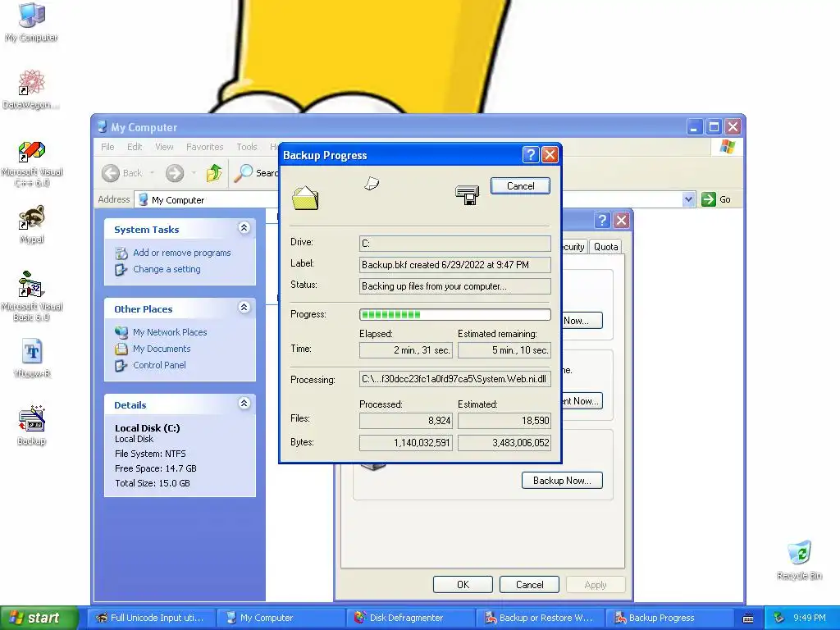Open the Start menu

tap(38, 618)
